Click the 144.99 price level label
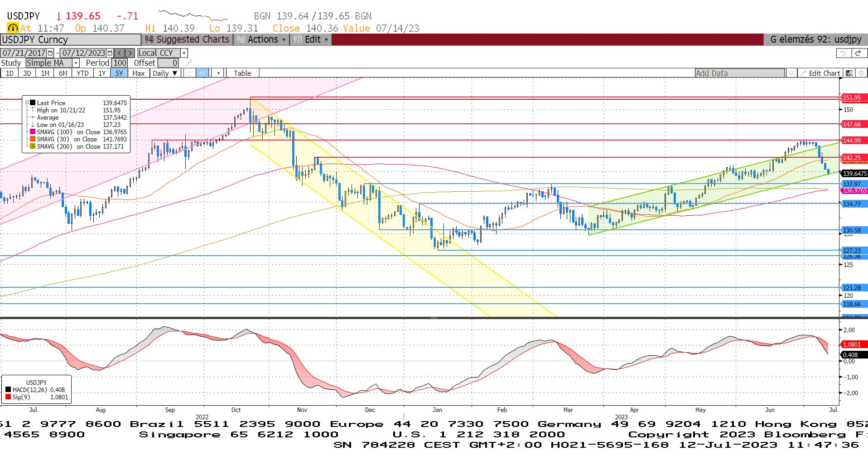 click(854, 141)
